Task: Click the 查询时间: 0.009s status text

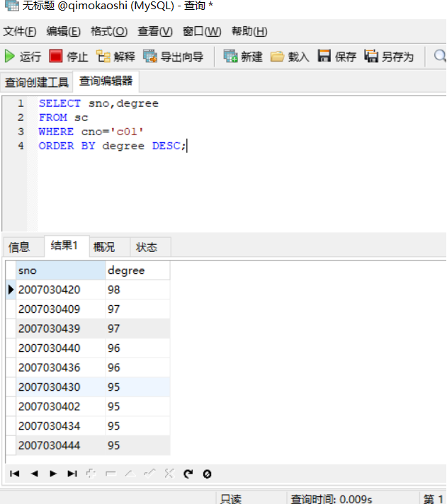Action: point(332,499)
